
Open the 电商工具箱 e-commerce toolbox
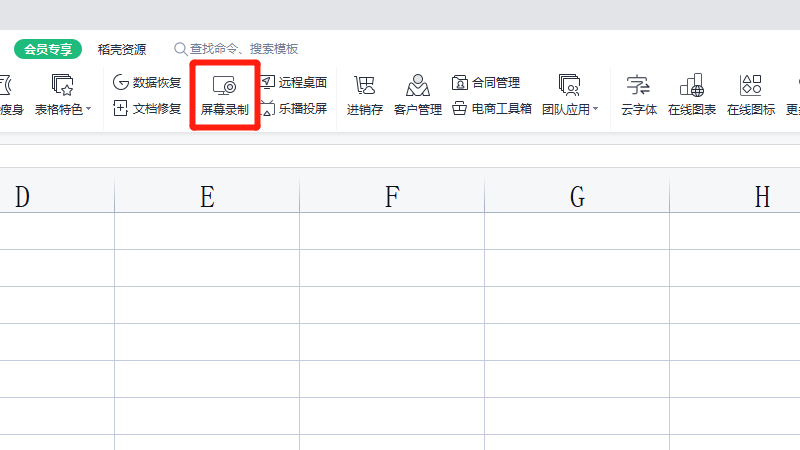[x=492, y=108]
